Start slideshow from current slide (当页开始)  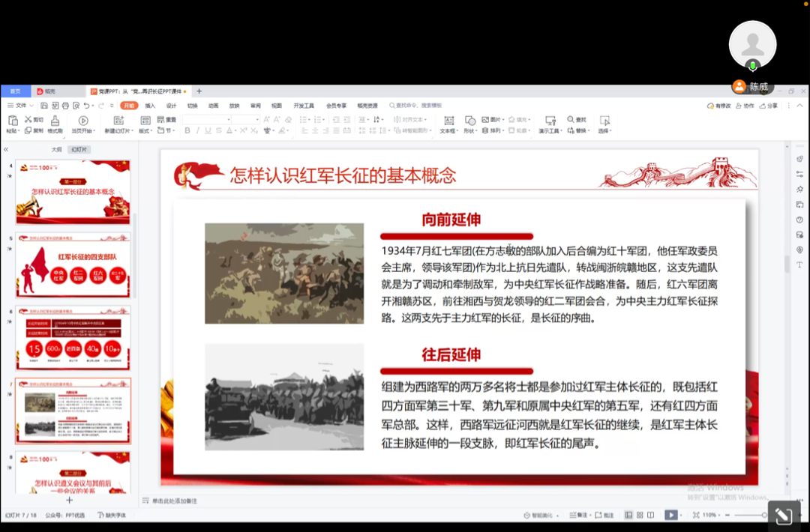point(82,121)
